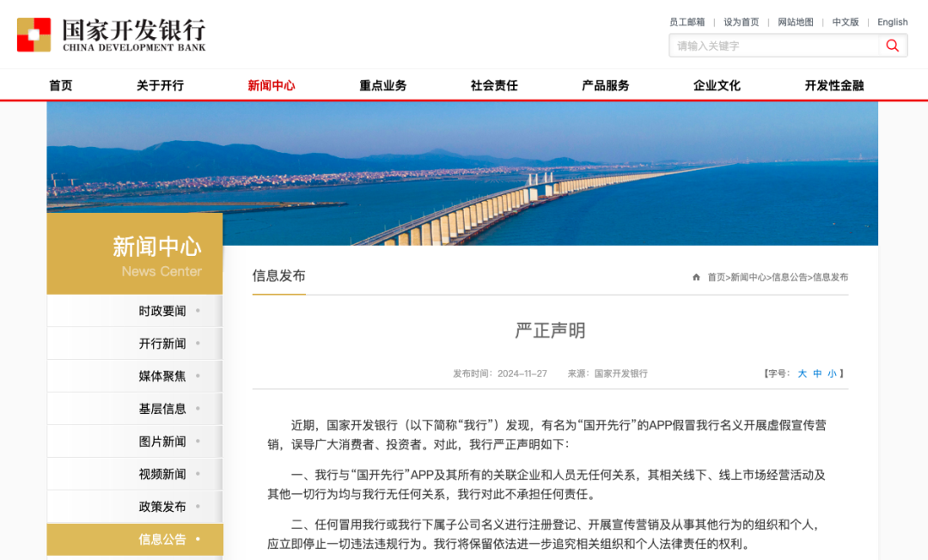Click the China Development Bank logo
The height and width of the screenshot is (560, 928).
[x=112, y=34]
